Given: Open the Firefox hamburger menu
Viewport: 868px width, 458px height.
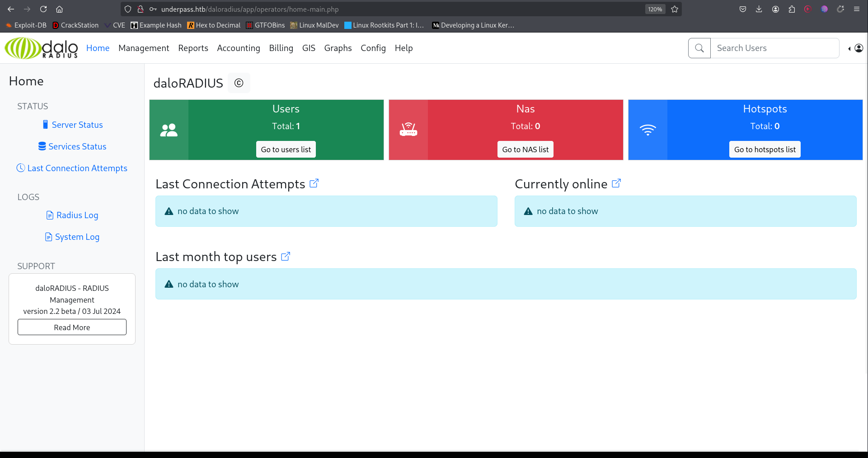Looking at the screenshot, I should [x=857, y=9].
